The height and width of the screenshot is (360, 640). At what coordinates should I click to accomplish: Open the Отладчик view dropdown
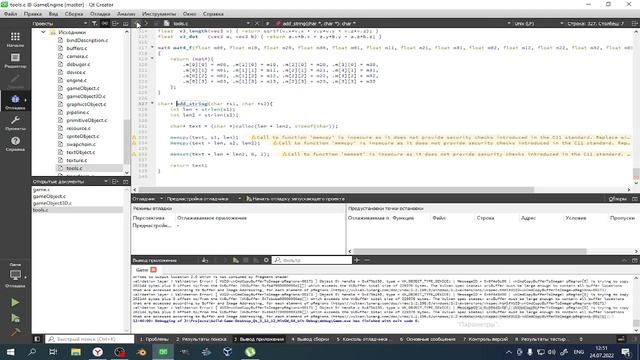(147, 199)
